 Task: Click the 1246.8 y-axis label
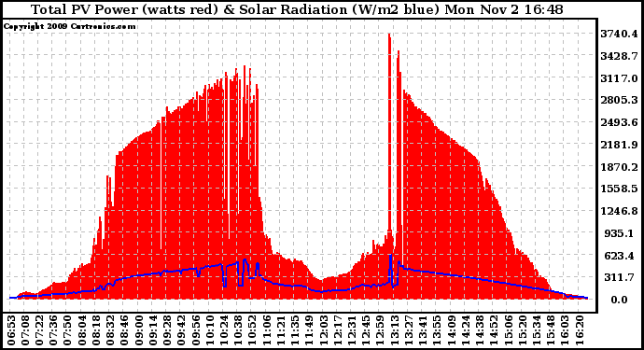619,211
